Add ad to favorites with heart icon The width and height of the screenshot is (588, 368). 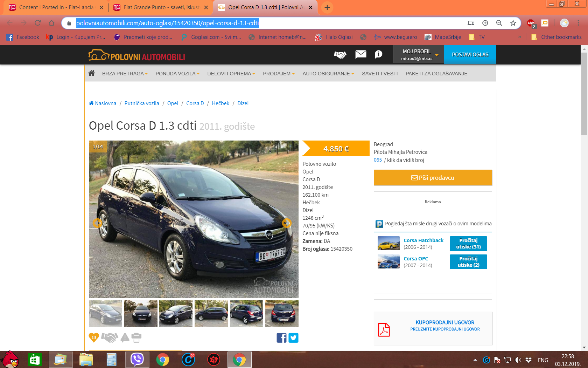coord(94,338)
